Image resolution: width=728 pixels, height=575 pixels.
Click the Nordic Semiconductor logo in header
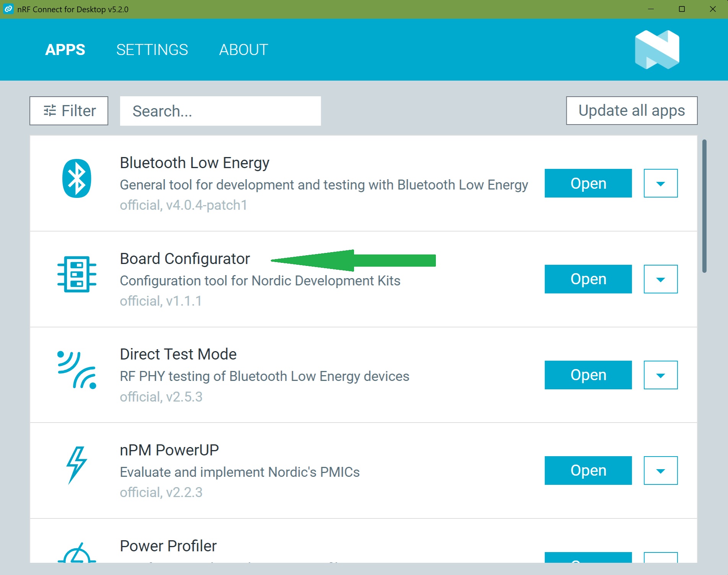tap(657, 50)
